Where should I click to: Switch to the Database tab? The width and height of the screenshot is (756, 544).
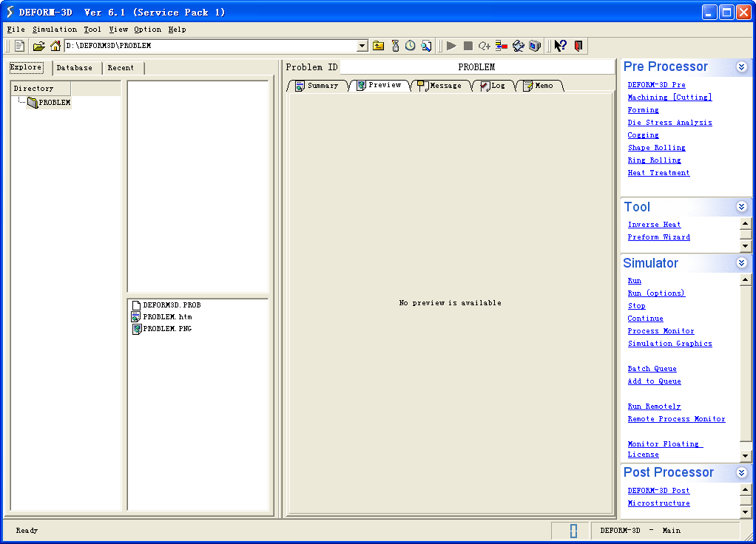(75, 68)
